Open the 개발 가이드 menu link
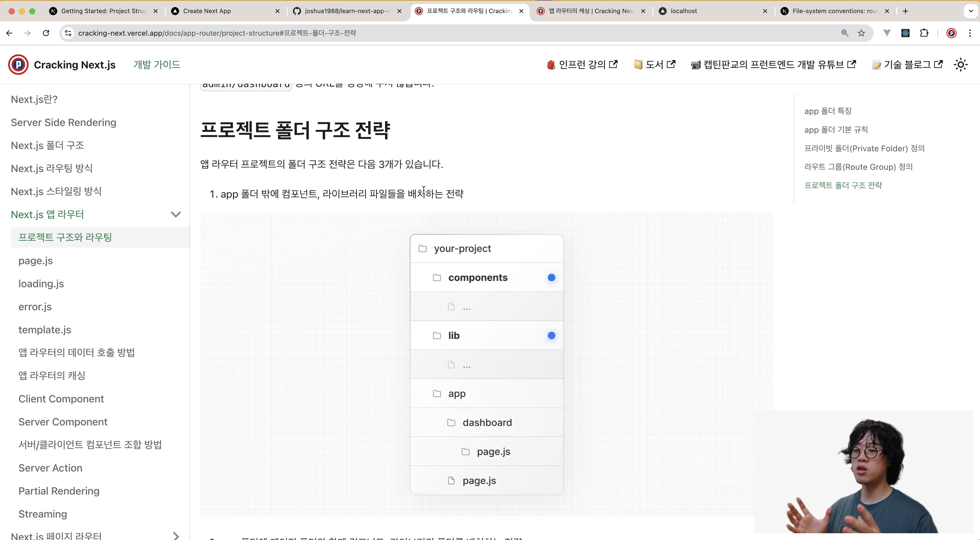980x540 pixels. pyautogui.click(x=157, y=64)
